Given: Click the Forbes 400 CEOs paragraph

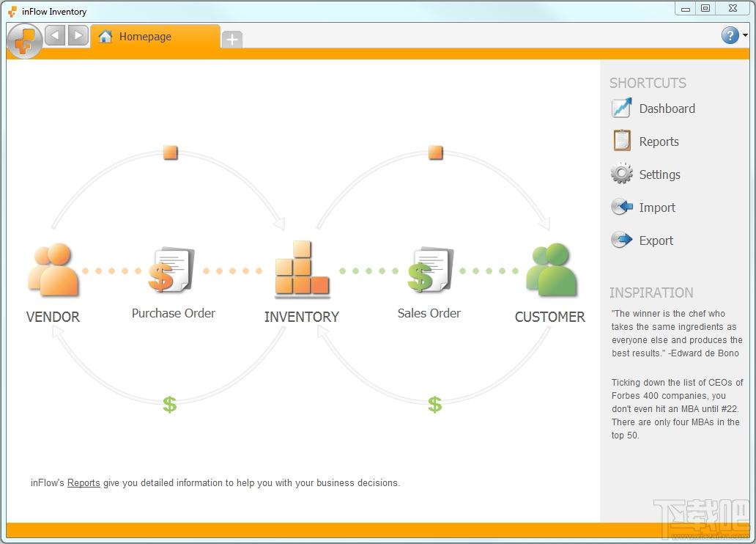Looking at the screenshot, I should tap(677, 408).
